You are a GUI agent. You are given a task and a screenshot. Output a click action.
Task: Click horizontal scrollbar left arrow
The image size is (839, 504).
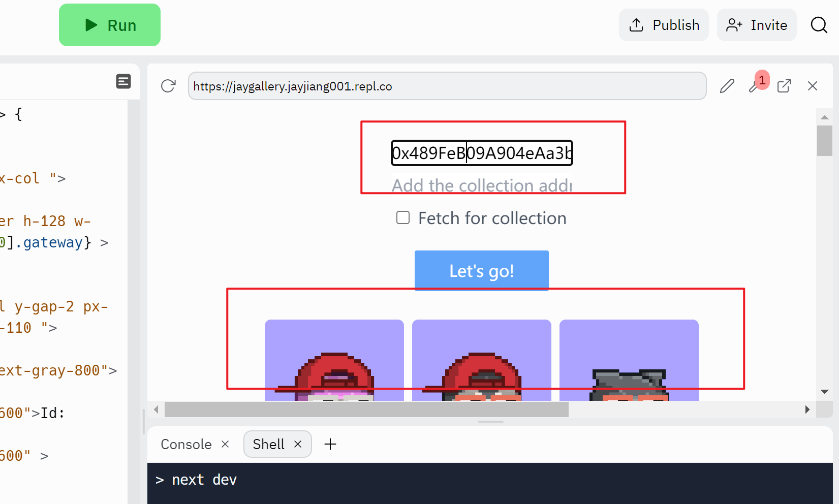pyautogui.click(x=156, y=409)
